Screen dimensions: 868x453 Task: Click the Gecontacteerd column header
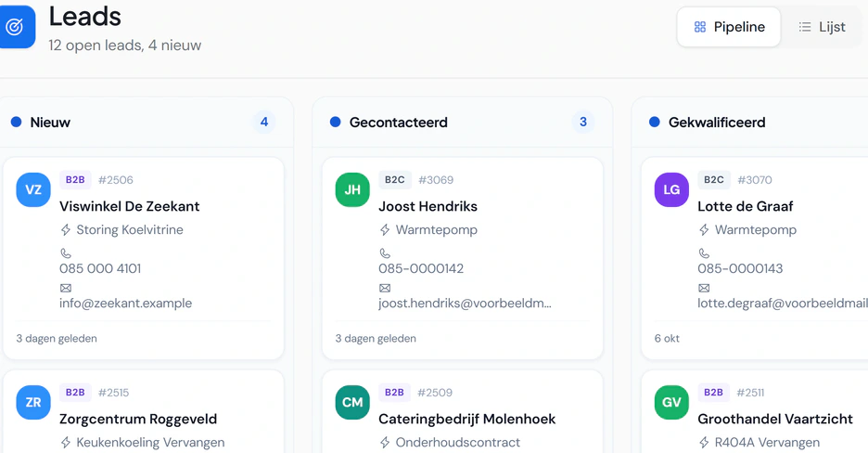click(462, 123)
